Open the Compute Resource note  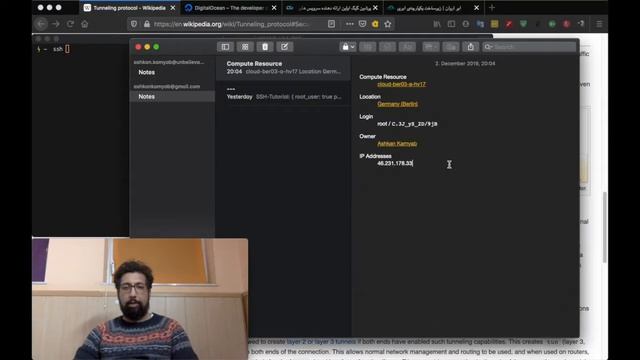tap(283, 67)
